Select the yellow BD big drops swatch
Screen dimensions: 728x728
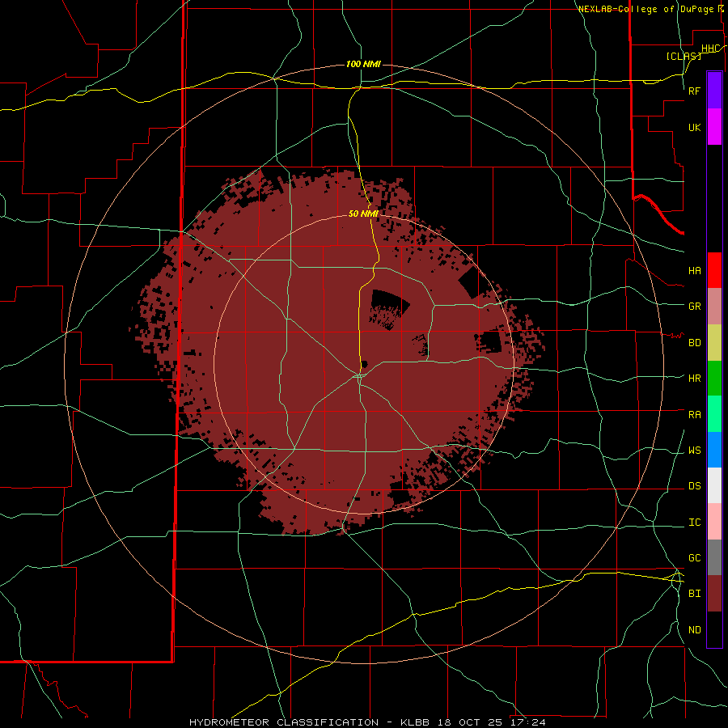click(714, 343)
